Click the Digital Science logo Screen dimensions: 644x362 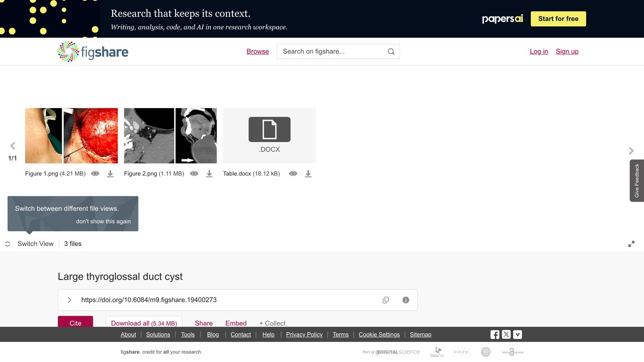point(391,352)
